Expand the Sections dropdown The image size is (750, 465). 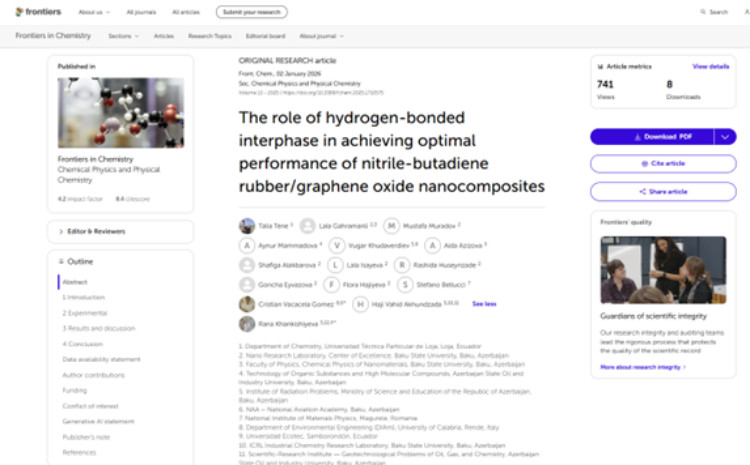point(123,36)
